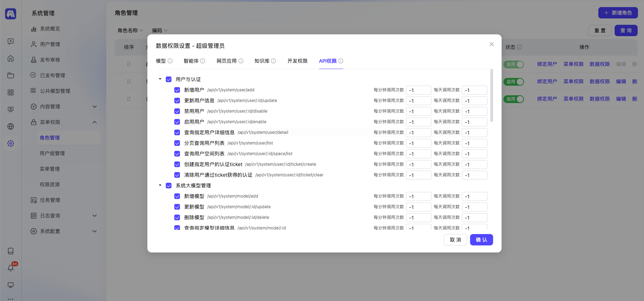Click the dialog's vertical scrollbar
The image size is (644, 301).
[491, 96]
